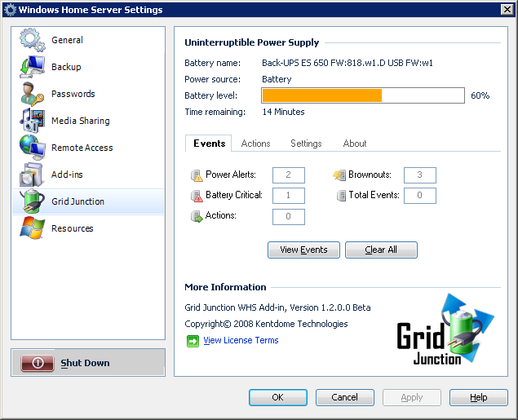The image size is (518, 420).
Task: Open the About tab
Action: click(355, 144)
